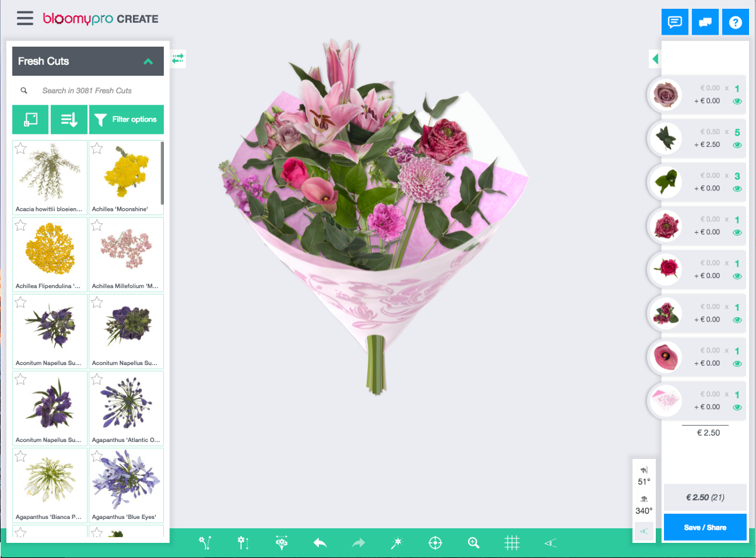Click the undo arrow in bottom toolbar
The width and height of the screenshot is (756, 558).
320,543
